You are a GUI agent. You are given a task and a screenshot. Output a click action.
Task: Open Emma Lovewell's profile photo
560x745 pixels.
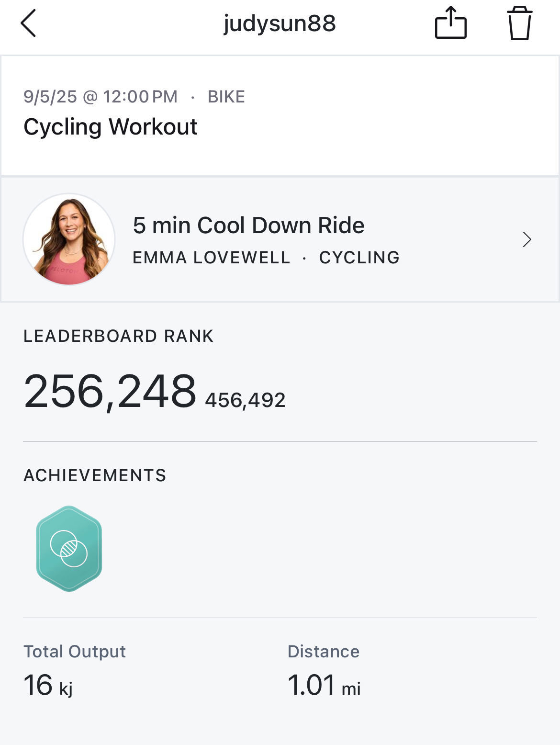(x=69, y=239)
